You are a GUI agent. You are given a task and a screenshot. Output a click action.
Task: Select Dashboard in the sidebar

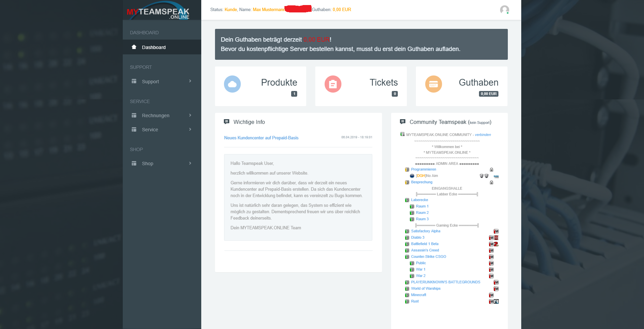154,47
